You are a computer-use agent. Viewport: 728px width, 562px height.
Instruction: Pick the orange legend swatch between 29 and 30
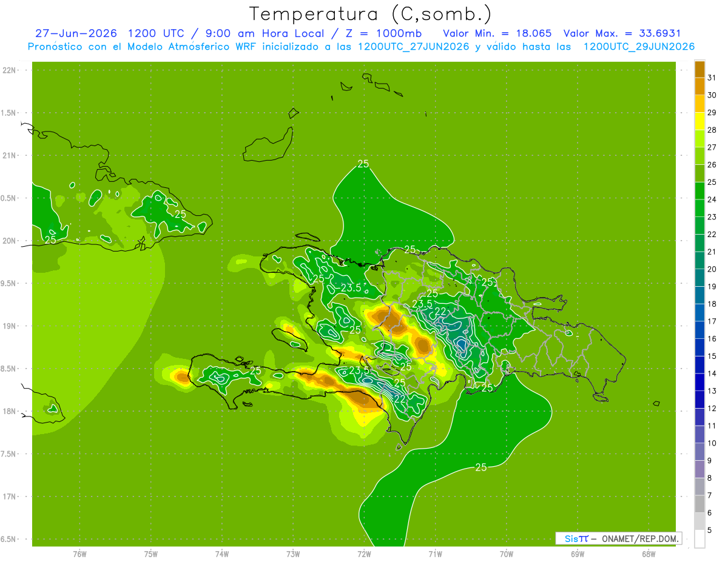pos(699,104)
